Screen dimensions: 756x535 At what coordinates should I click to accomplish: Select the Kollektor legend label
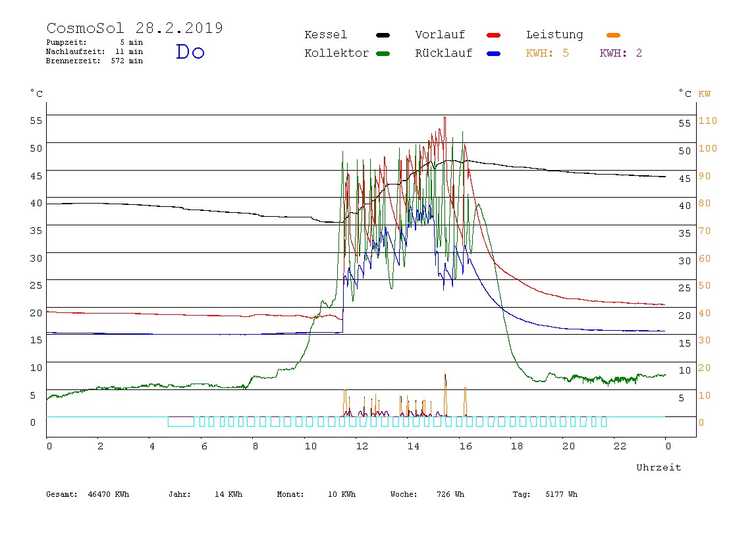click(x=337, y=53)
